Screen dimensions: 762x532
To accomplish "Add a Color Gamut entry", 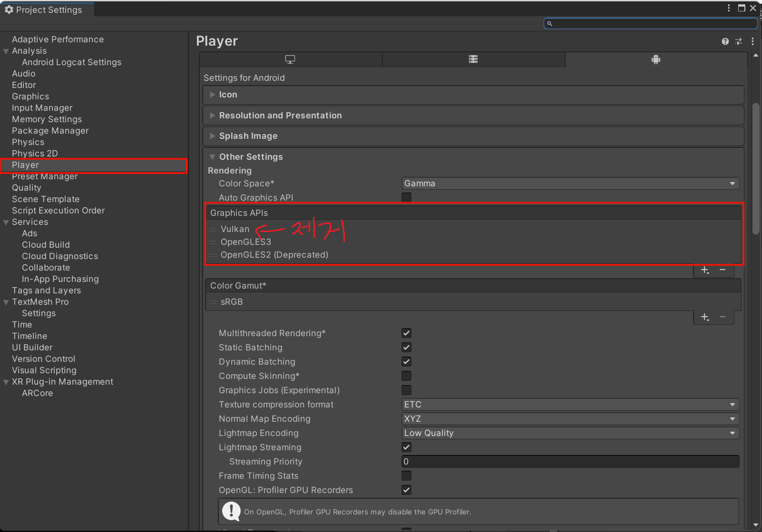I will click(x=705, y=317).
